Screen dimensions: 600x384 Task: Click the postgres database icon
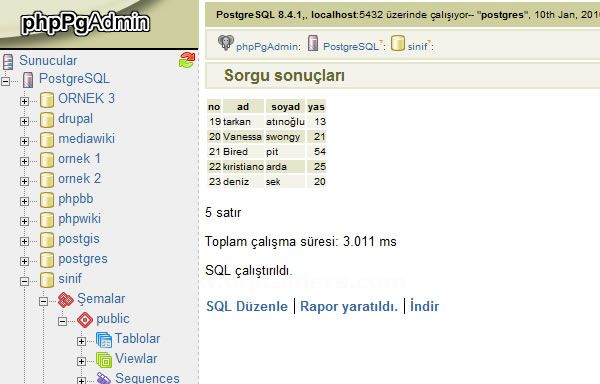tap(47, 260)
